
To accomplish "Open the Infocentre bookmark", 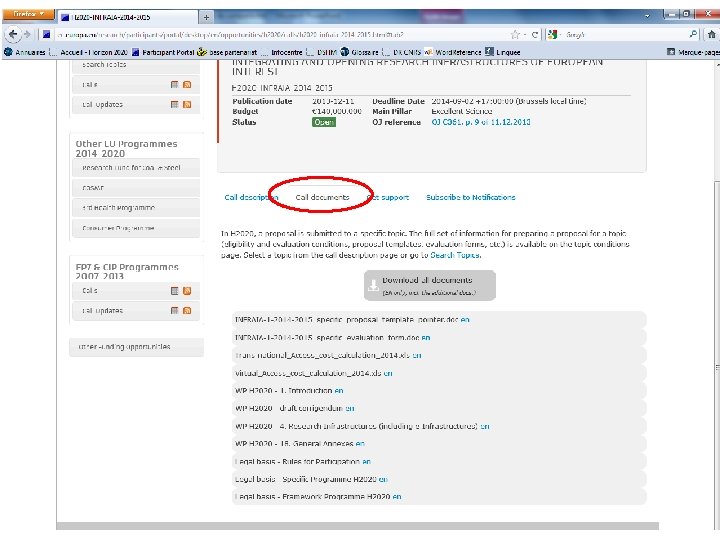I will [x=281, y=52].
